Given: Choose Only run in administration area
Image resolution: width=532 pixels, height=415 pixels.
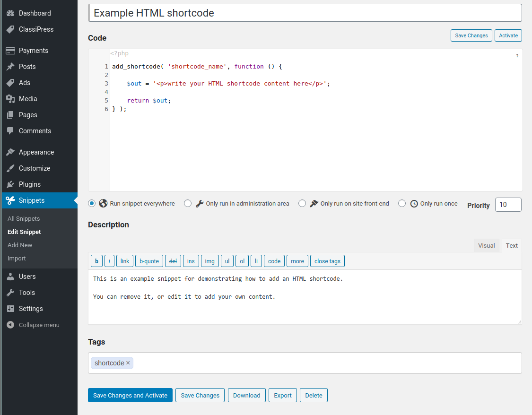Looking at the screenshot, I should (x=188, y=203).
